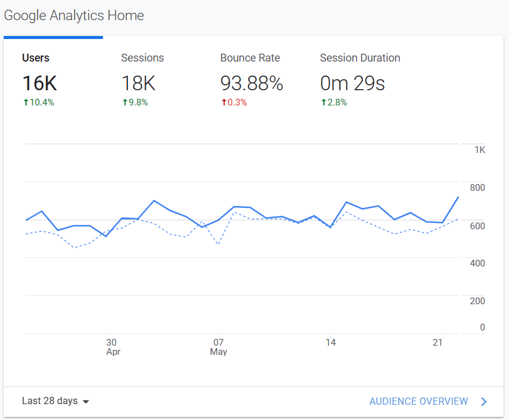Click the 07 May axis label
This screenshot has width=509, height=420.
[x=218, y=346]
